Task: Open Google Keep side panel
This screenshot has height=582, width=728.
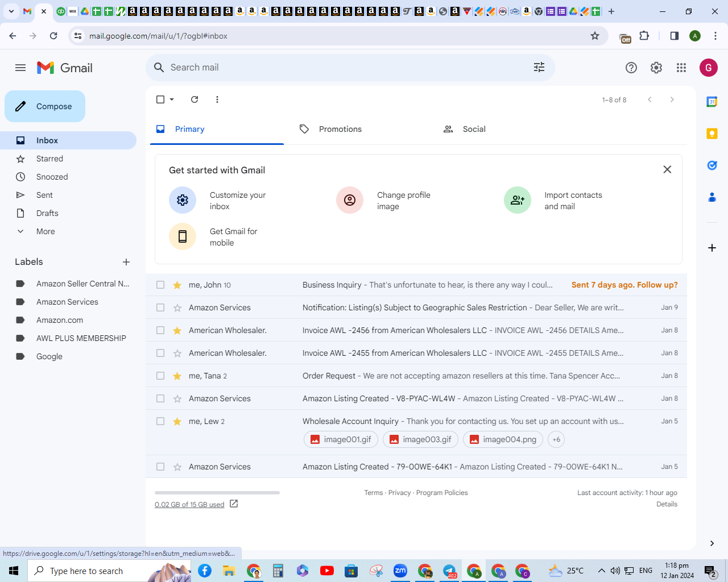Action: tap(712, 134)
